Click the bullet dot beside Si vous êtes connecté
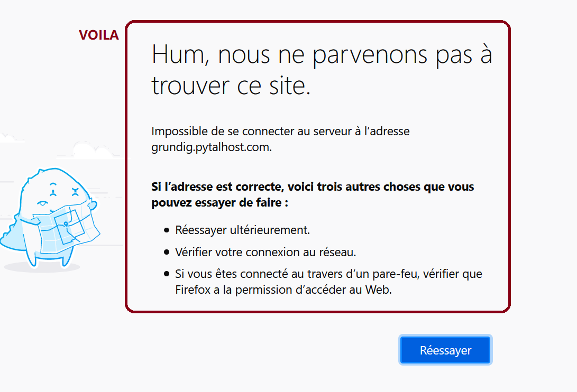The width and height of the screenshot is (577, 392). 167,274
